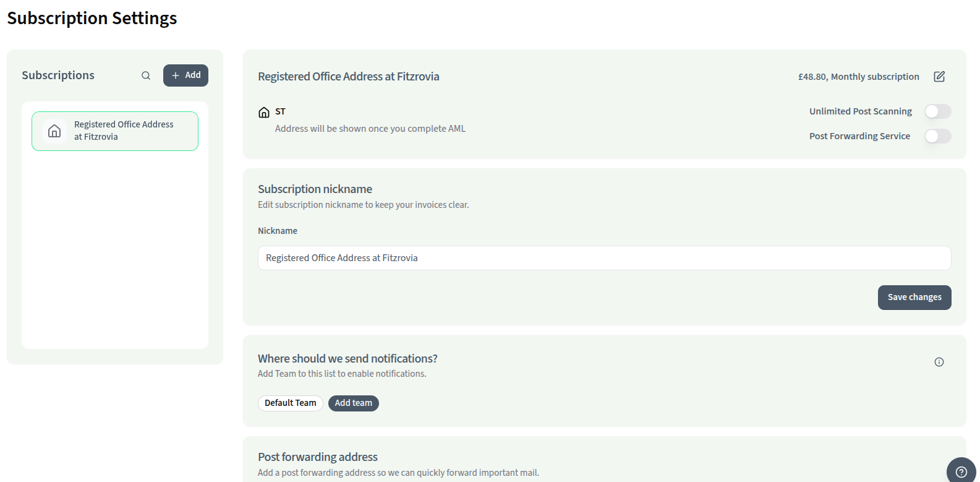This screenshot has height=482, width=980.
Task: Click Save changes button
Action: tap(914, 298)
